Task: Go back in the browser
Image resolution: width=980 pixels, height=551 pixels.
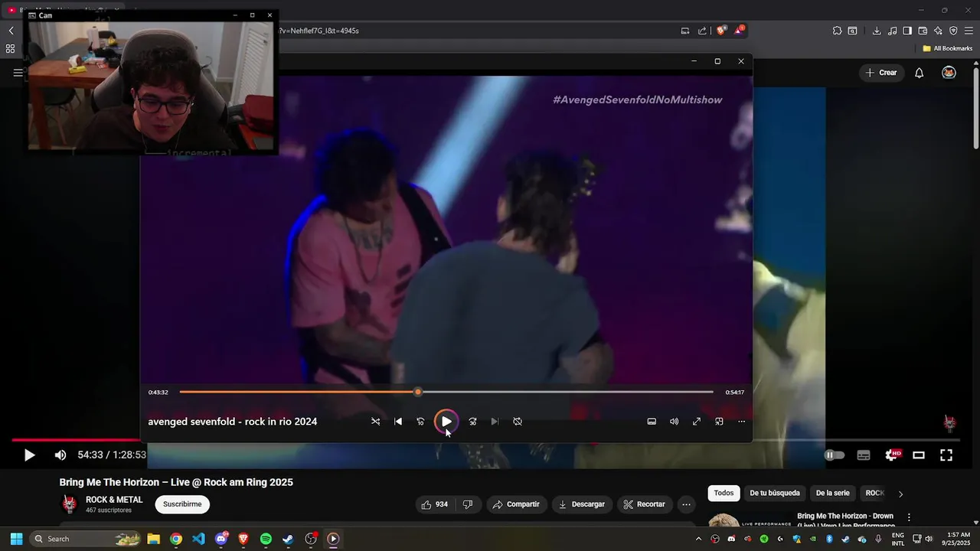Action: coord(11,31)
